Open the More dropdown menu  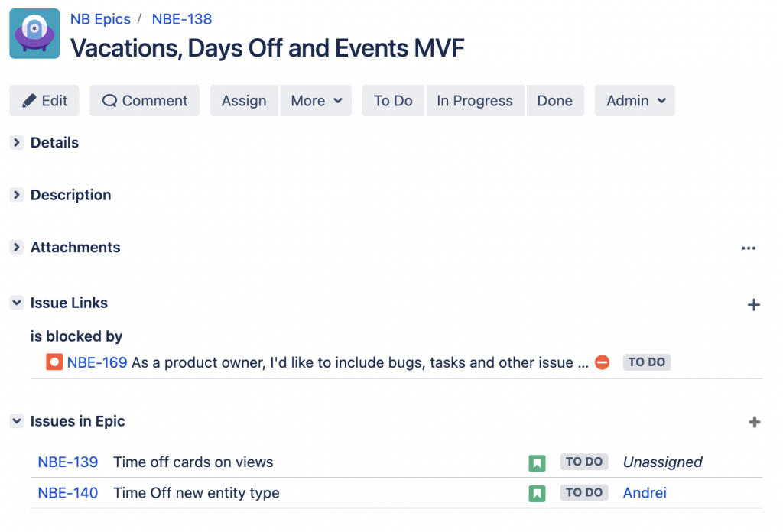click(x=316, y=100)
